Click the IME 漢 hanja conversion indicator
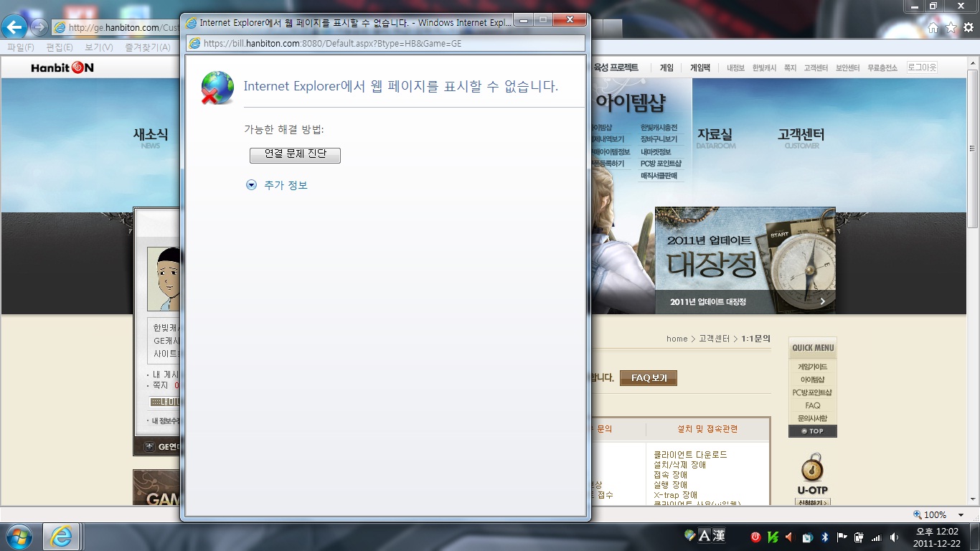The width and height of the screenshot is (980, 551). [x=719, y=535]
